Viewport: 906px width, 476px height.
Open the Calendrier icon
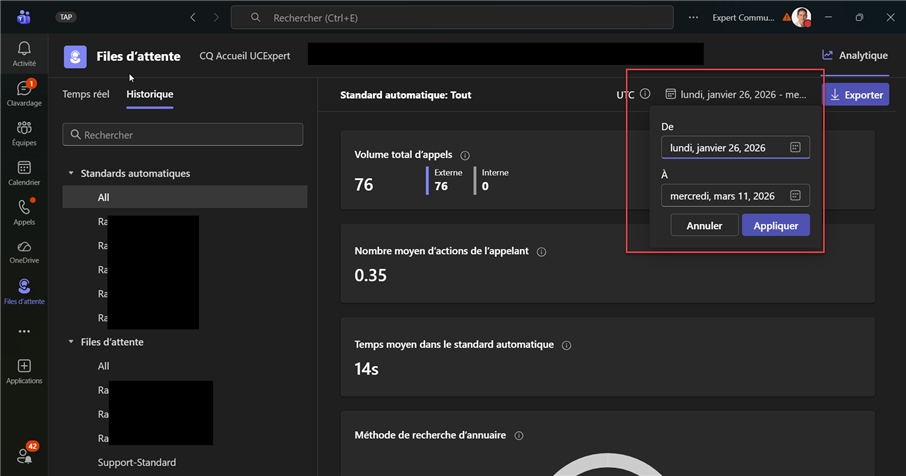coord(24,173)
